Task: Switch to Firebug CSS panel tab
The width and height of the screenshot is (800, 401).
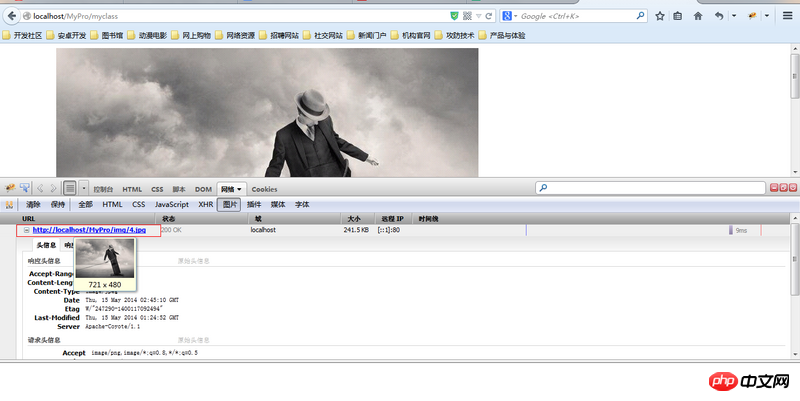Action: click(157, 189)
